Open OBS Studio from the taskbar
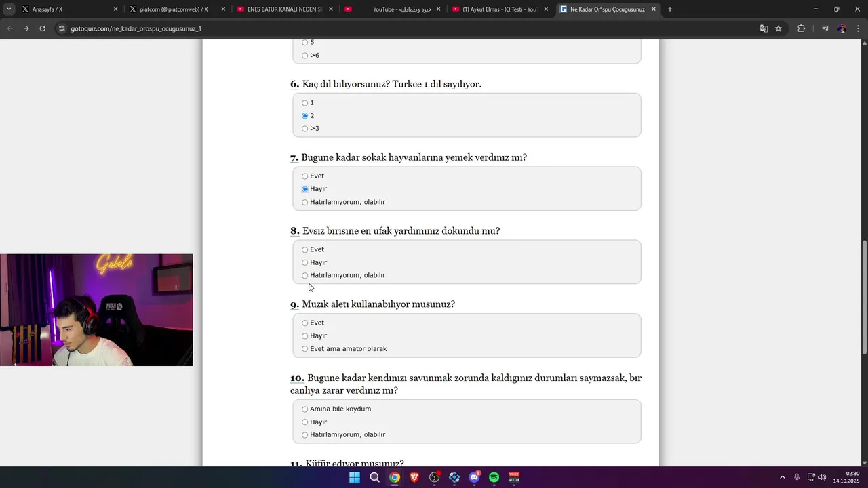Image resolution: width=868 pixels, height=488 pixels. pos(435,477)
